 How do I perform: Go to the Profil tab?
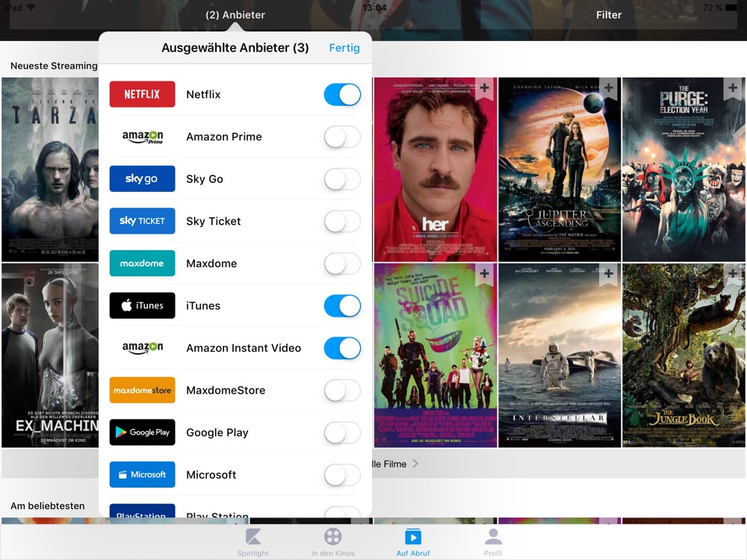(x=493, y=543)
